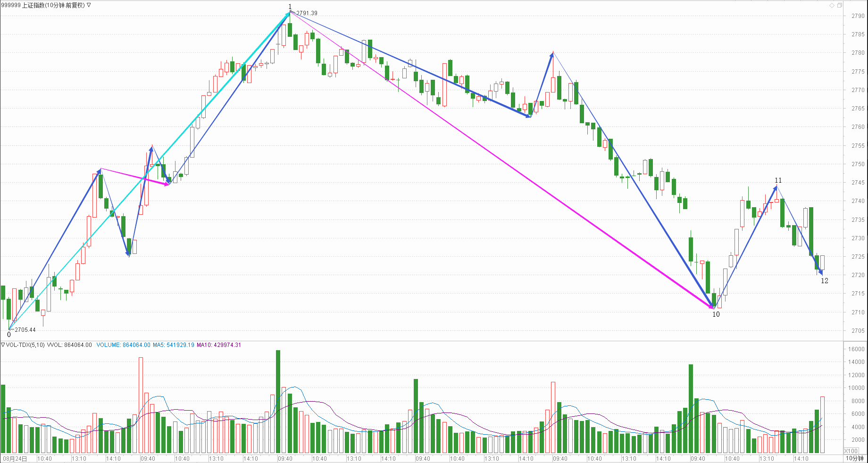Click the VOLUME: 864064.00 readout

coord(123,345)
